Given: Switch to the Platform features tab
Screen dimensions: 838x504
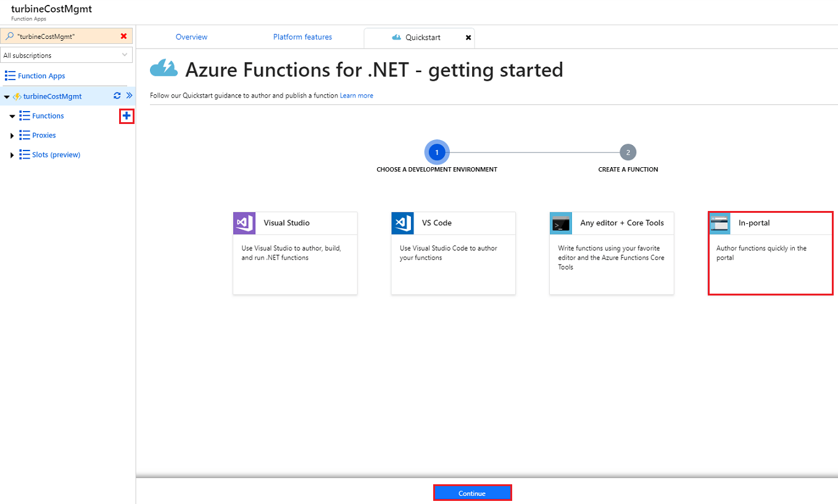Looking at the screenshot, I should point(302,37).
